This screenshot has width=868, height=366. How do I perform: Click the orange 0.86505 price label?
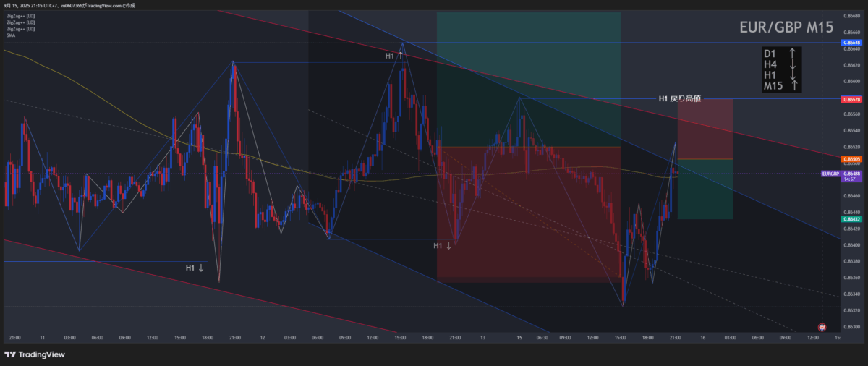pyautogui.click(x=851, y=159)
